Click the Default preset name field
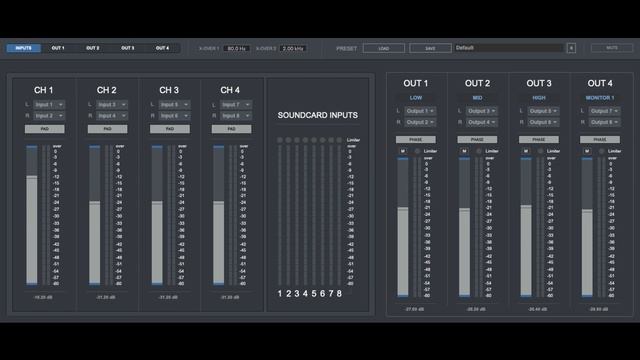The height and width of the screenshot is (360, 640). coord(509,48)
